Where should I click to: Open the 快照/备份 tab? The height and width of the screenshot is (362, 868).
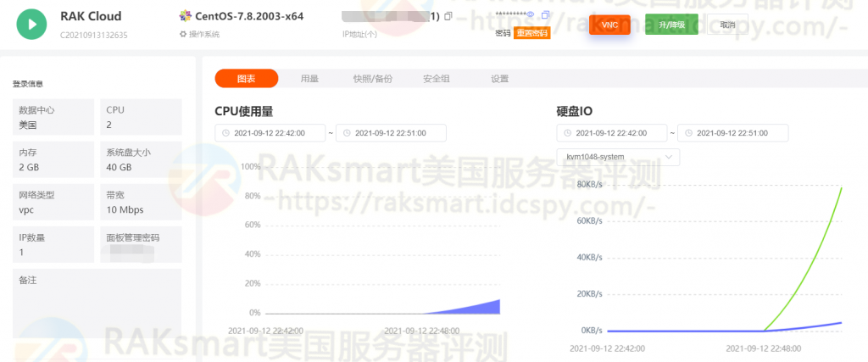pos(373,79)
